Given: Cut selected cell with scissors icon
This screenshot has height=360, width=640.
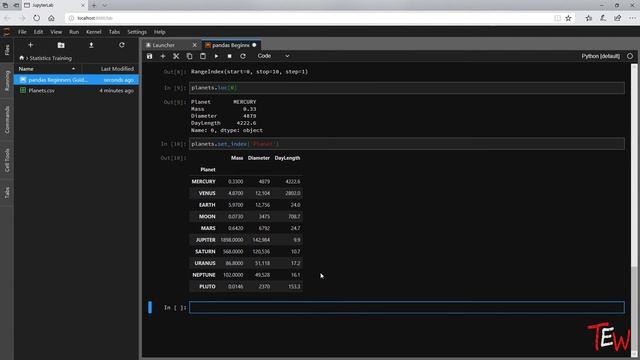Looking at the screenshot, I should [176, 56].
